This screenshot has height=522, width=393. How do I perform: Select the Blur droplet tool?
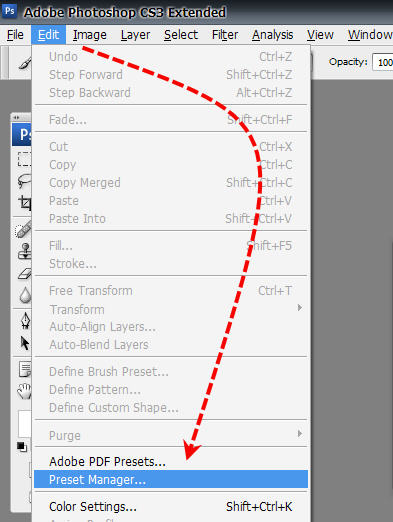pyautogui.click(x=25, y=295)
